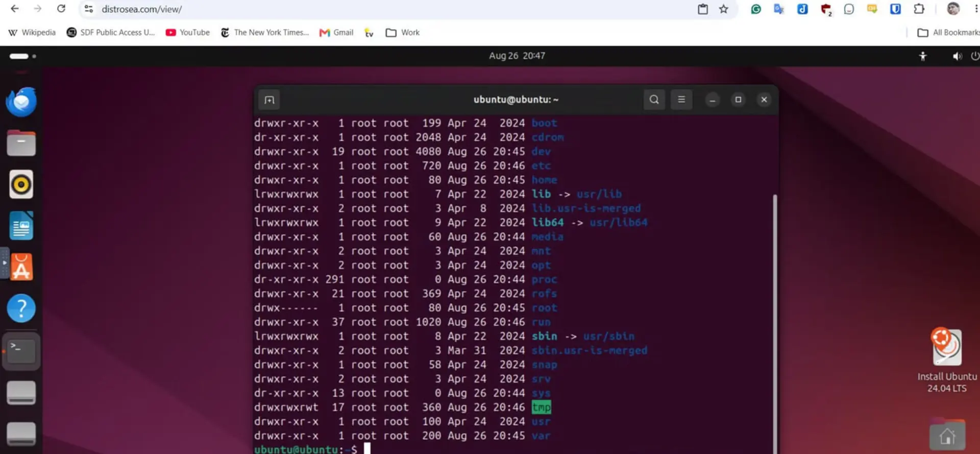Minimize the terminal window

(x=713, y=100)
